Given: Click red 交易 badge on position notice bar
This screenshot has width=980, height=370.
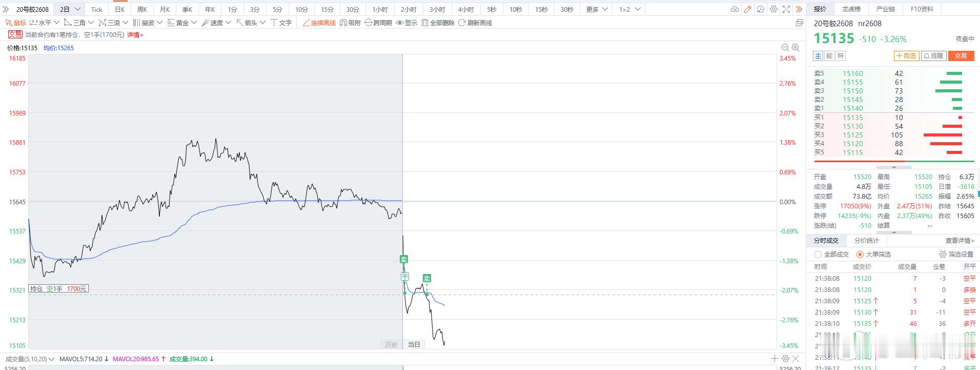Looking at the screenshot, I should tap(15, 34).
